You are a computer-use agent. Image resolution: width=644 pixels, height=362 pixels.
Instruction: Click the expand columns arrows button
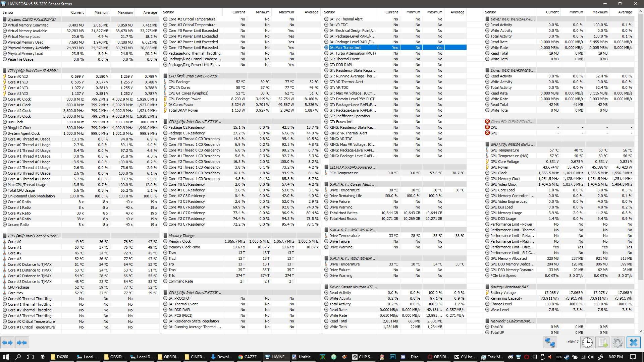[7, 343]
